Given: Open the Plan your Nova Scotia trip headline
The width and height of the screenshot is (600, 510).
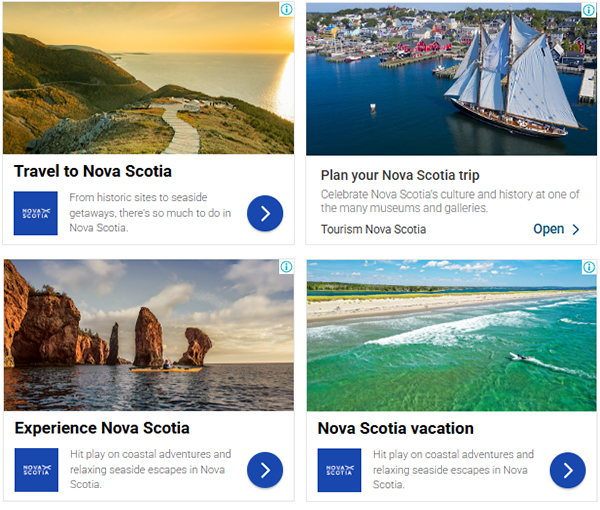Looking at the screenshot, I should click(x=400, y=175).
